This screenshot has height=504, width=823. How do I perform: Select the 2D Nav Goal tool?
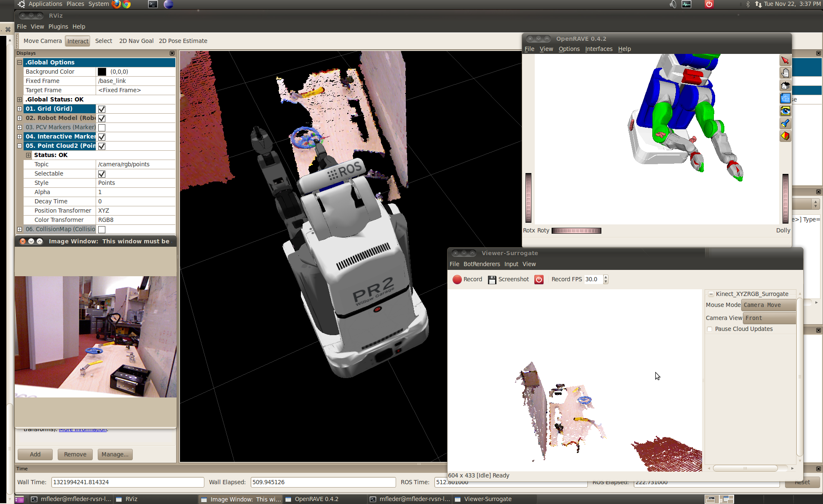click(x=136, y=41)
